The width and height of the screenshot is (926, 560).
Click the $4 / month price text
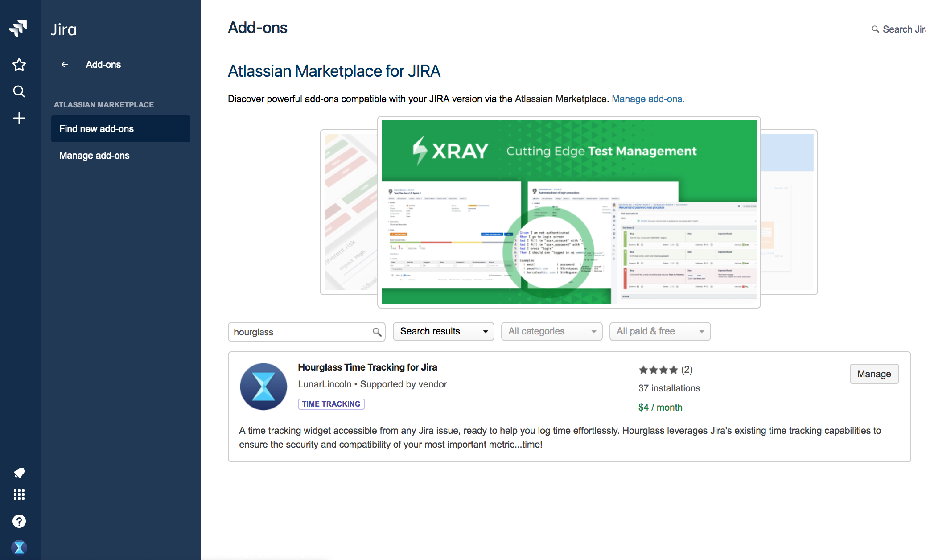point(660,408)
